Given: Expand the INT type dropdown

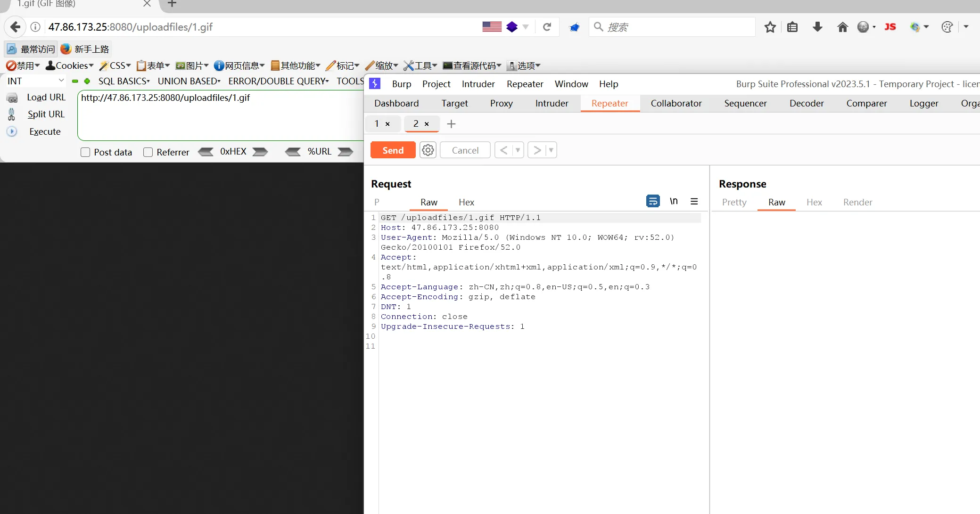Looking at the screenshot, I should pyautogui.click(x=61, y=81).
